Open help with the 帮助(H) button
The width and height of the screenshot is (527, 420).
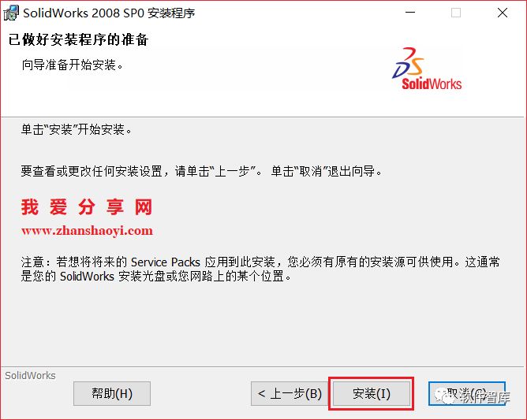click(x=112, y=393)
